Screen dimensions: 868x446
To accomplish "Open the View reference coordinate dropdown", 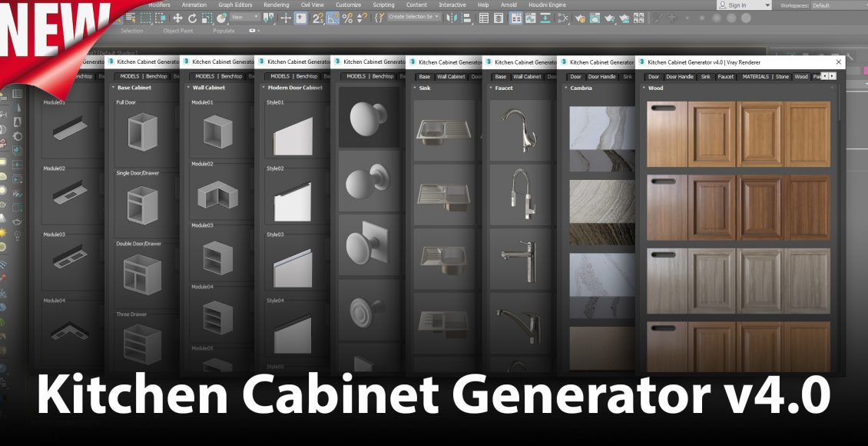I will click(244, 17).
